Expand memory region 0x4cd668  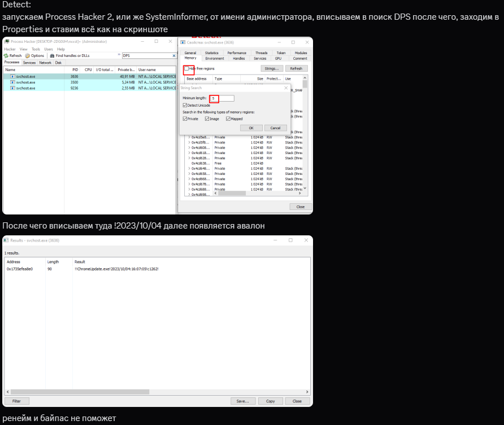point(189,179)
